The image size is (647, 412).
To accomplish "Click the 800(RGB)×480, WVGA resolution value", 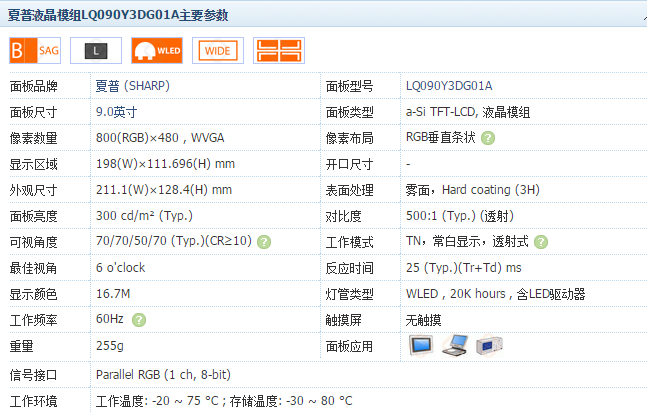I will (159, 138).
